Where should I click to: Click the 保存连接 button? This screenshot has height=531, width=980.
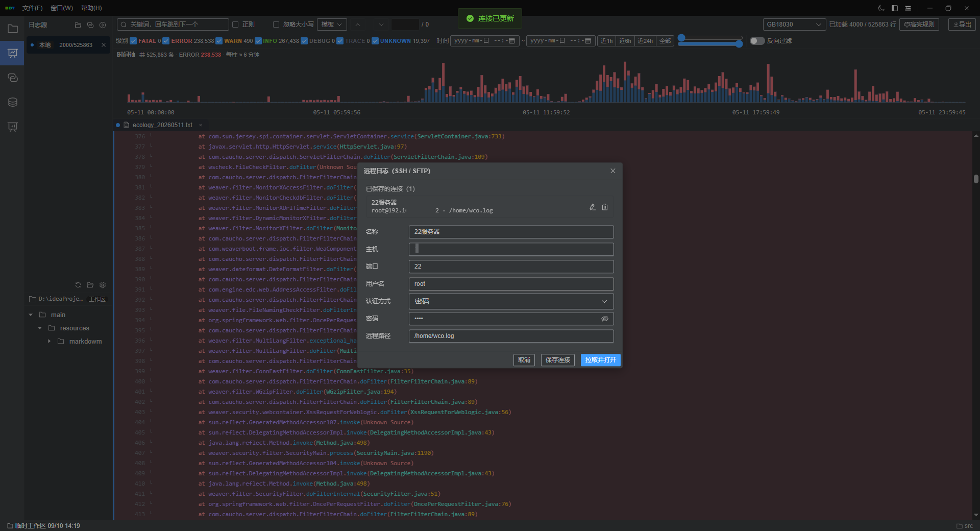[558, 360]
